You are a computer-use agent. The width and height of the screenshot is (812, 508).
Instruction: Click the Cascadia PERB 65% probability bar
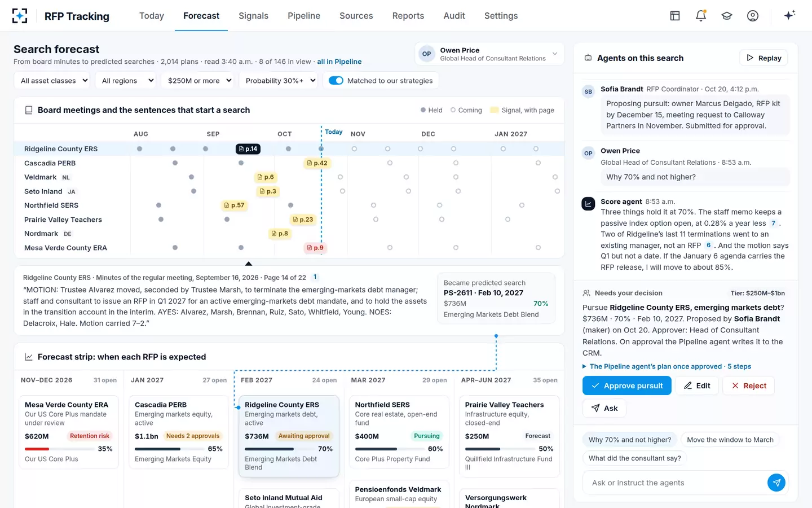coord(169,449)
